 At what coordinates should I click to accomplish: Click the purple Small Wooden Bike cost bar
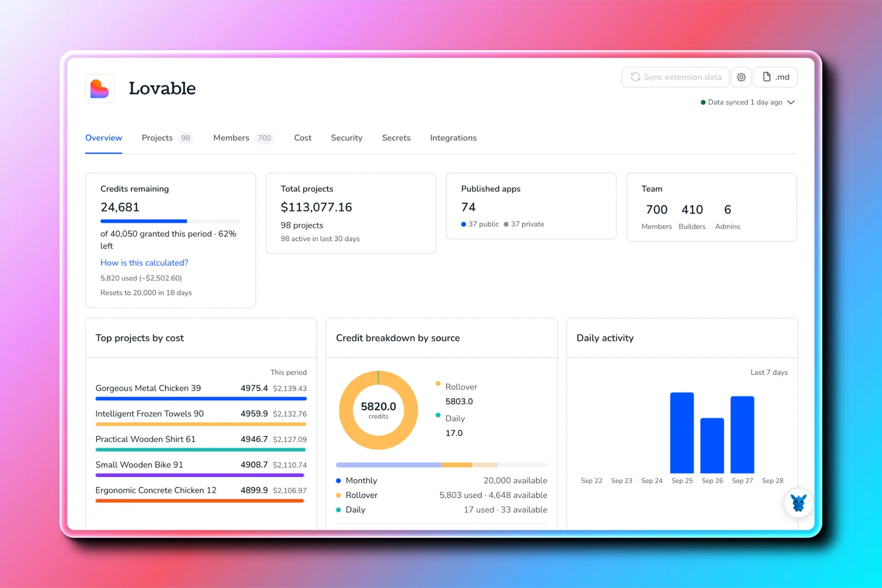[x=200, y=475]
